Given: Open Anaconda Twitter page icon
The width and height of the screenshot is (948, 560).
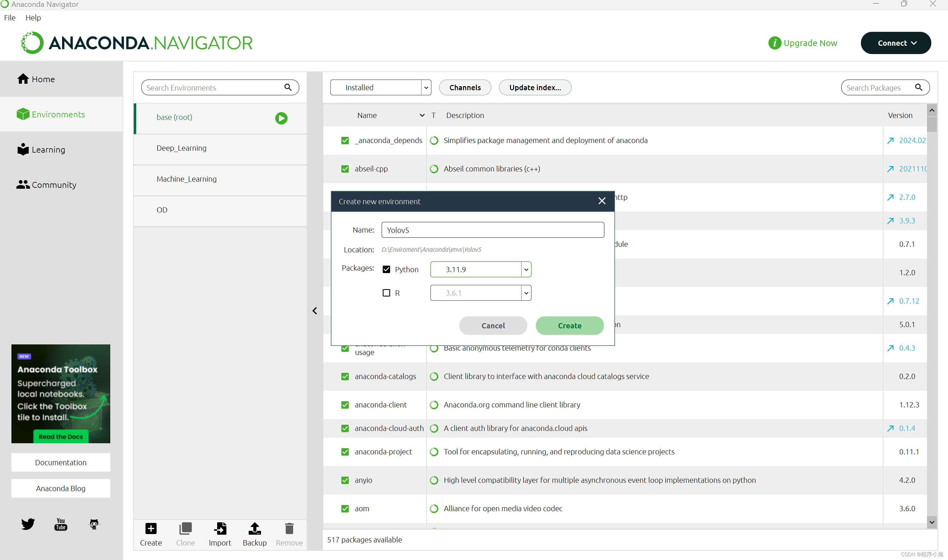Looking at the screenshot, I should coord(27,524).
